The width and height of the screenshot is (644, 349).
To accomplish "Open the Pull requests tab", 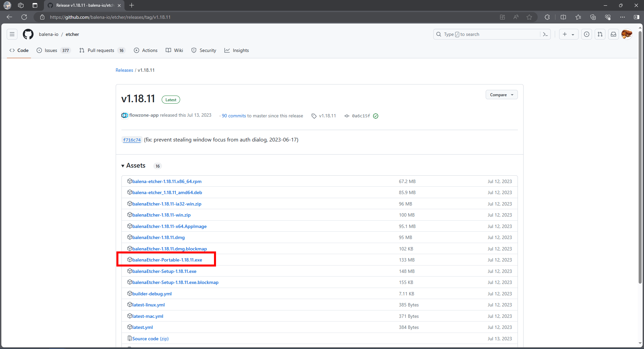I will tap(102, 50).
